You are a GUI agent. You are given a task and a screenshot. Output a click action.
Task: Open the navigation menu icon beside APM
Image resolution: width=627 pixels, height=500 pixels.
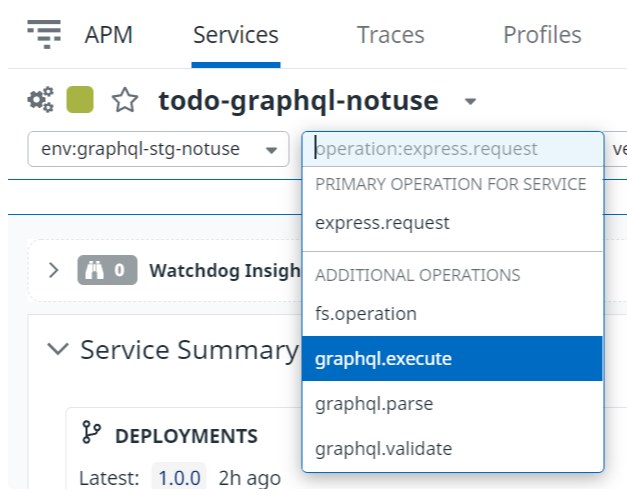[44, 34]
